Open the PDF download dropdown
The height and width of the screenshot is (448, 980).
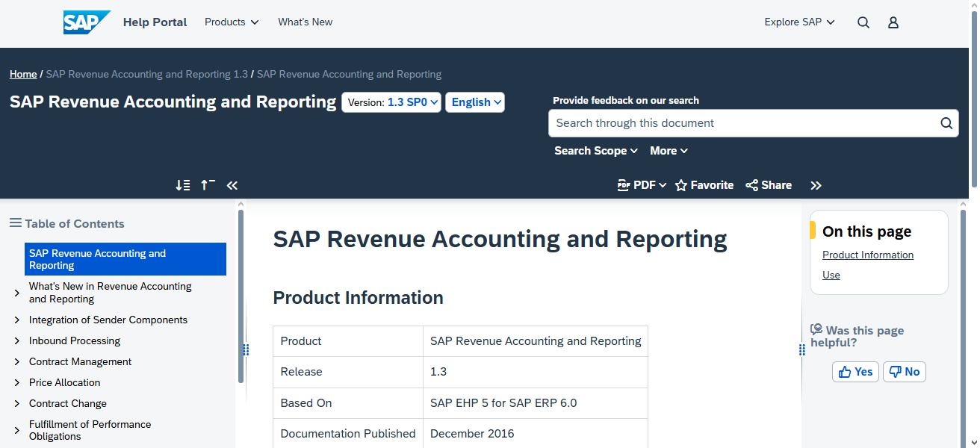click(x=641, y=184)
